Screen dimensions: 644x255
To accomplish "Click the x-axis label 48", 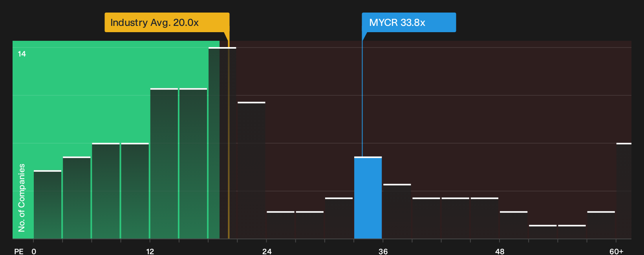I will point(500,251).
